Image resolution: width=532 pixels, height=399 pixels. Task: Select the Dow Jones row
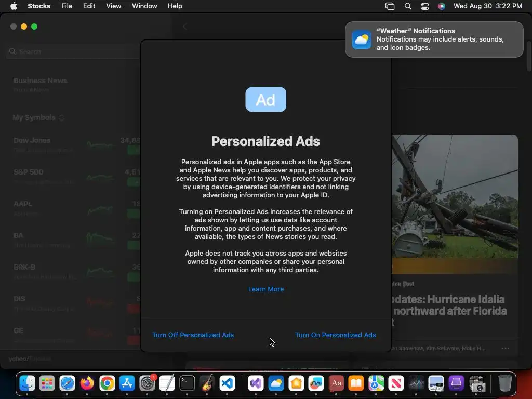point(77,145)
